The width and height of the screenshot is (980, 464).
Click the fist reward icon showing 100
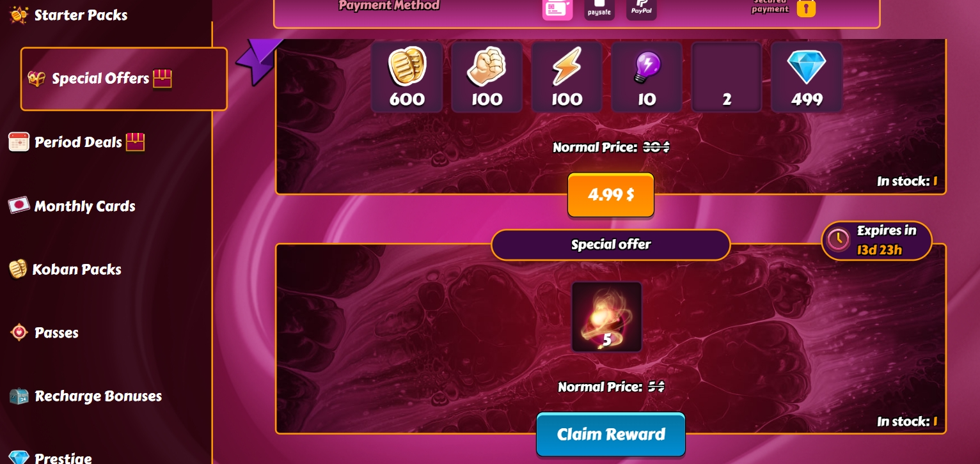(487, 77)
